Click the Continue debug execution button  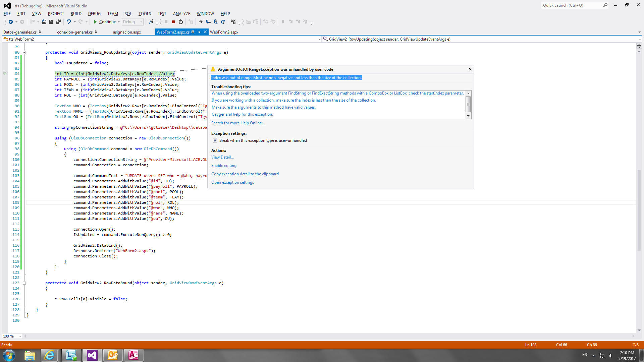coord(104,22)
